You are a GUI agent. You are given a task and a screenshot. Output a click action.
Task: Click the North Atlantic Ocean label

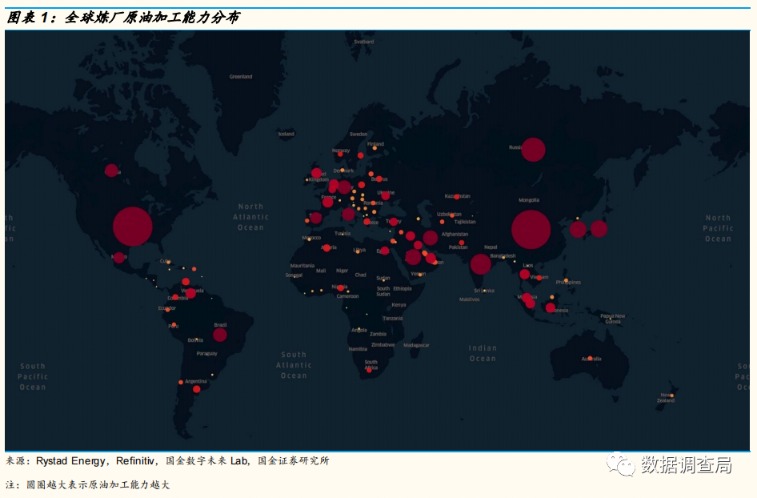click(250, 216)
